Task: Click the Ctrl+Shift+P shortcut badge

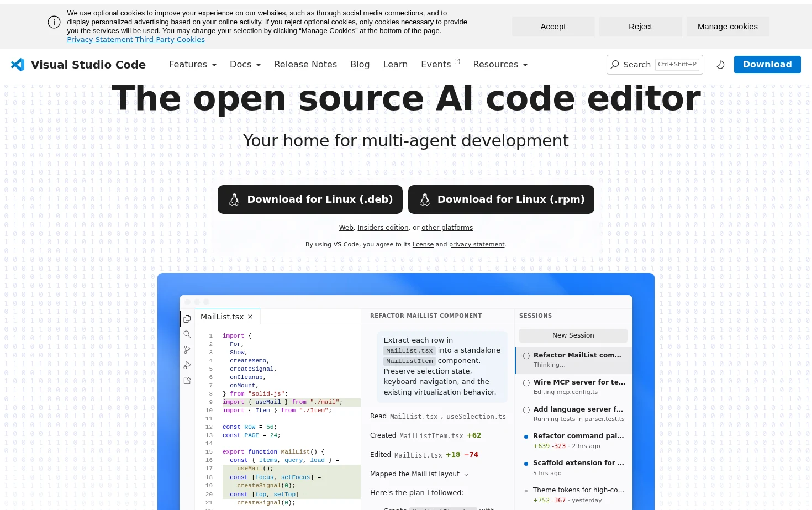Action: 677,65
